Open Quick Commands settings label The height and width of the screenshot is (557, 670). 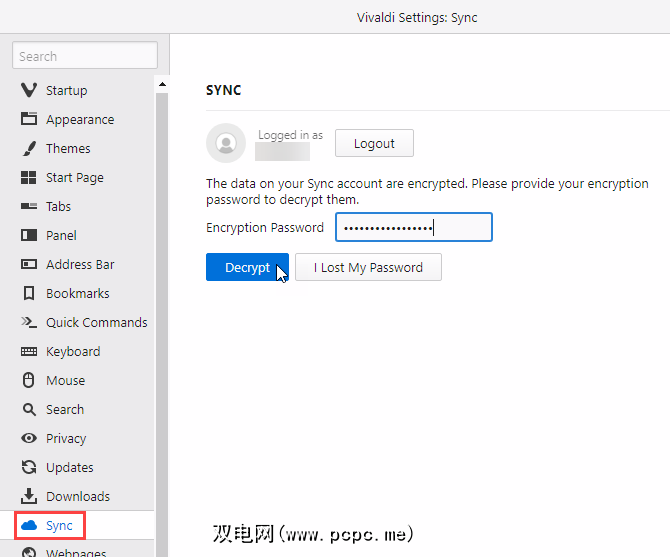tap(97, 322)
